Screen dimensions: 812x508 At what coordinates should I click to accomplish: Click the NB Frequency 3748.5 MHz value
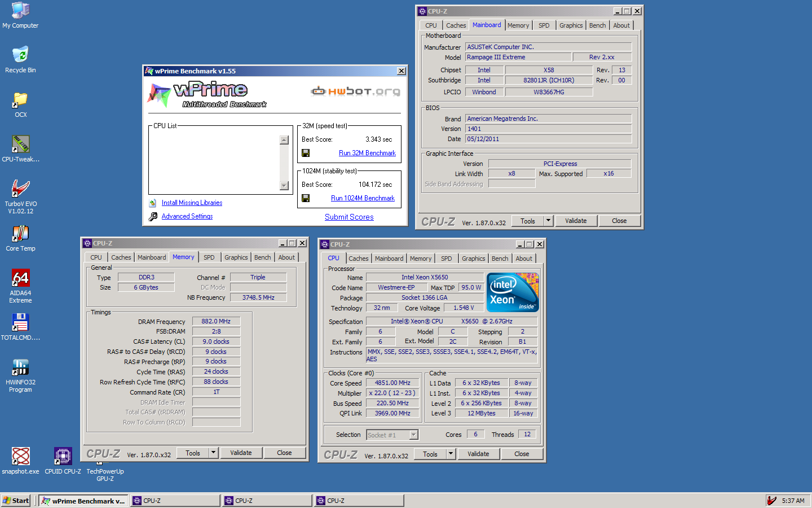[x=258, y=297]
